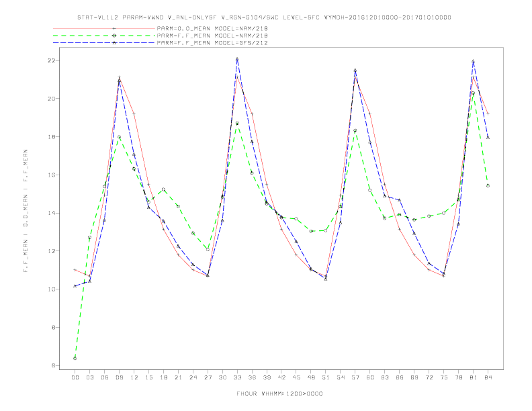Viewport: 532px width, 411px height.
Task: Select the green legend entry PARM=F.F_MEAN MODEL=NAM/218
Action: 212,36
